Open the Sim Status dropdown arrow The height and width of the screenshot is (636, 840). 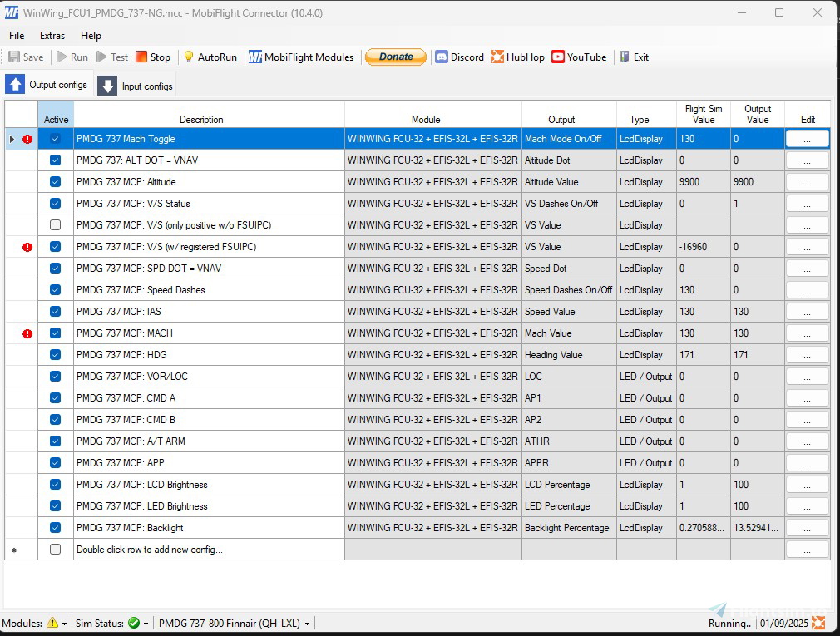[x=146, y=624]
